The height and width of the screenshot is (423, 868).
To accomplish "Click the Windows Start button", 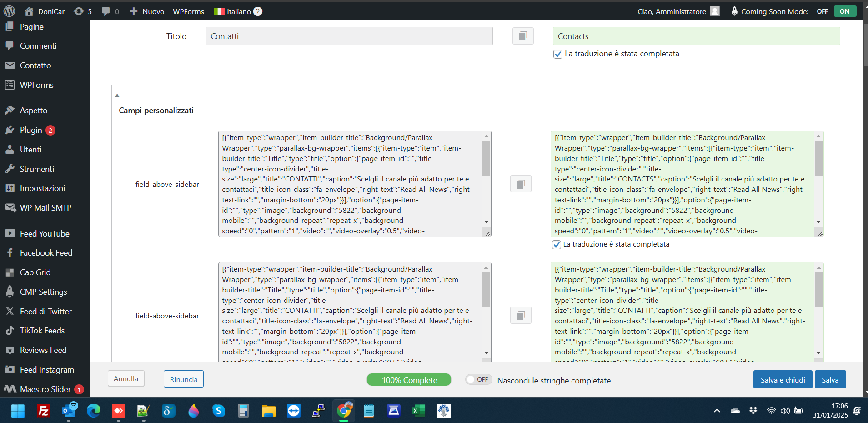I will click(x=18, y=411).
